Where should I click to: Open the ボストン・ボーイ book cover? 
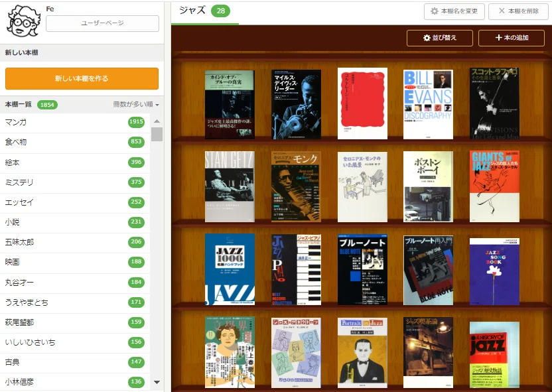point(428,187)
